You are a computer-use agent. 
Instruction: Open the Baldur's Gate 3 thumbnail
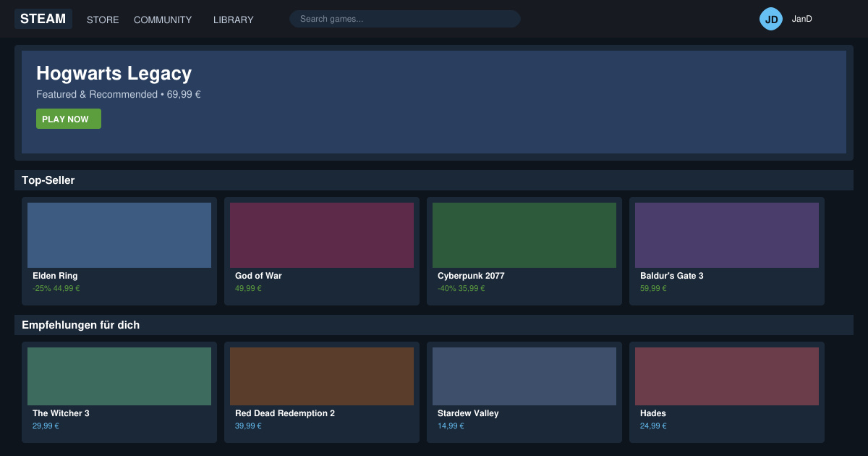tap(727, 235)
